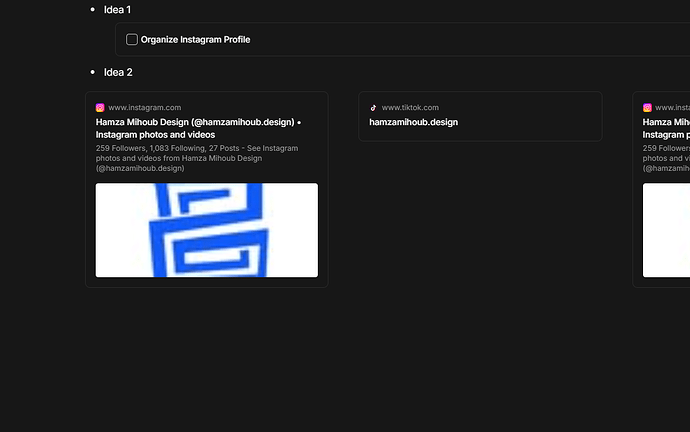Open the blue logo thumbnail in the first Instagram card
Viewport: 690px width, 432px height.
(x=207, y=230)
